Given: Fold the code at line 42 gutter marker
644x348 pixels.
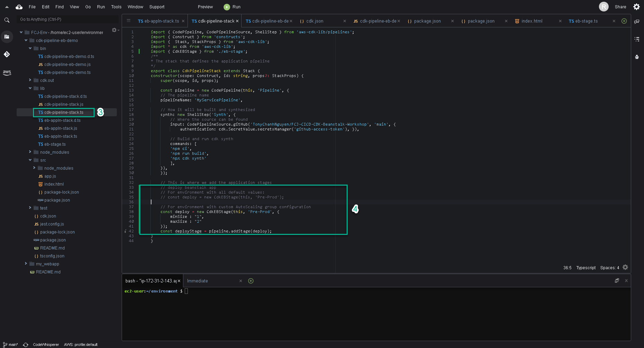Looking at the screenshot, I should coord(125,231).
